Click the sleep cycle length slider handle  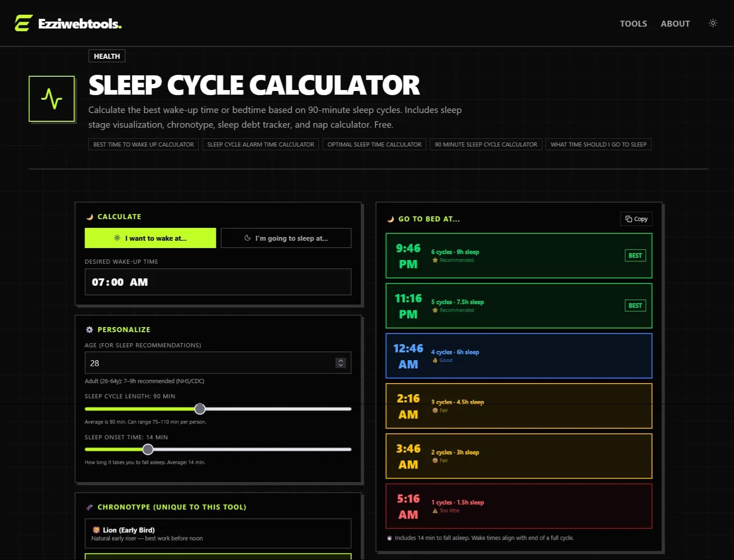[x=200, y=409]
